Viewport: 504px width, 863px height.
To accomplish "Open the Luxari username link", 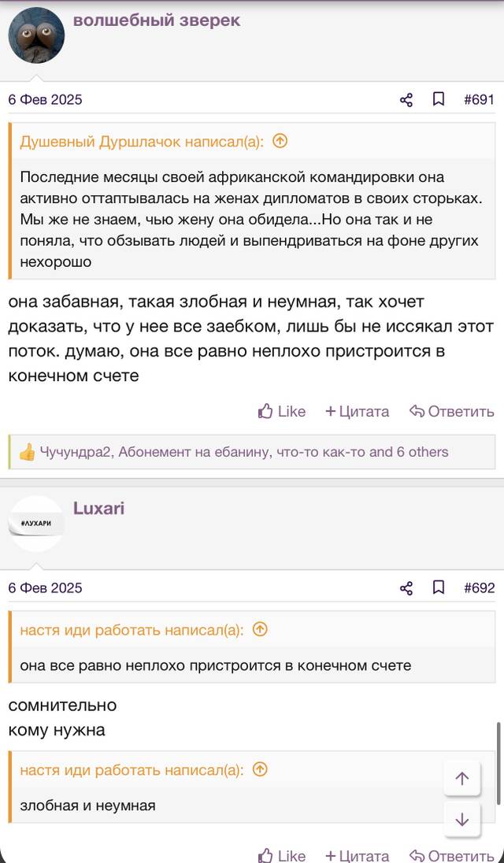I will (x=99, y=508).
